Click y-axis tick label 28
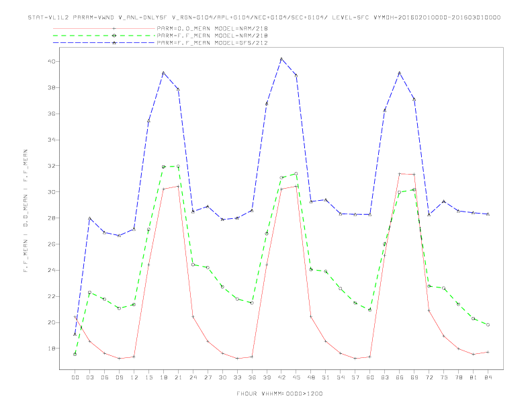The width and height of the screenshot is (532, 411). [x=52, y=218]
